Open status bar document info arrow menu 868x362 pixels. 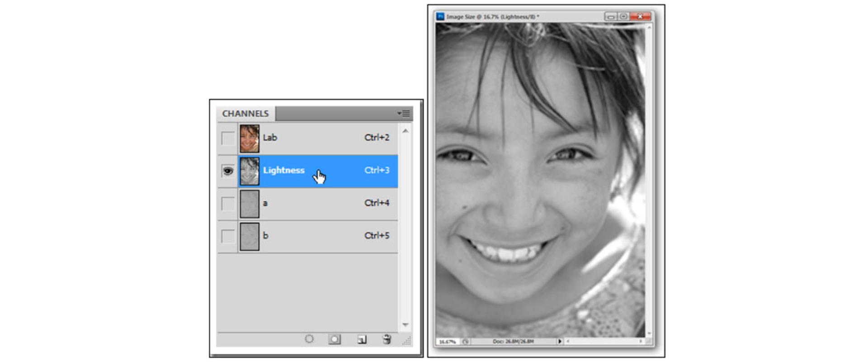pos(560,342)
